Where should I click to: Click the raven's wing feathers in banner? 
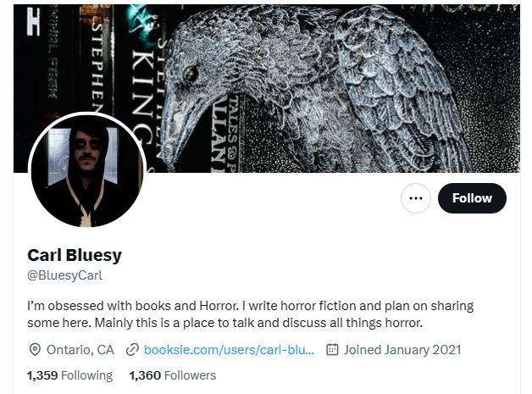tap(397, 88)
